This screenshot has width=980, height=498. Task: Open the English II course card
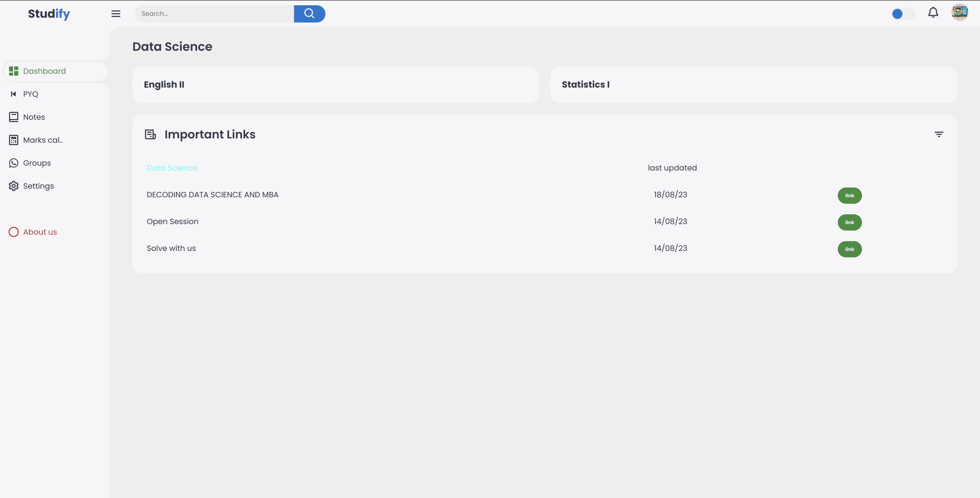335,85
